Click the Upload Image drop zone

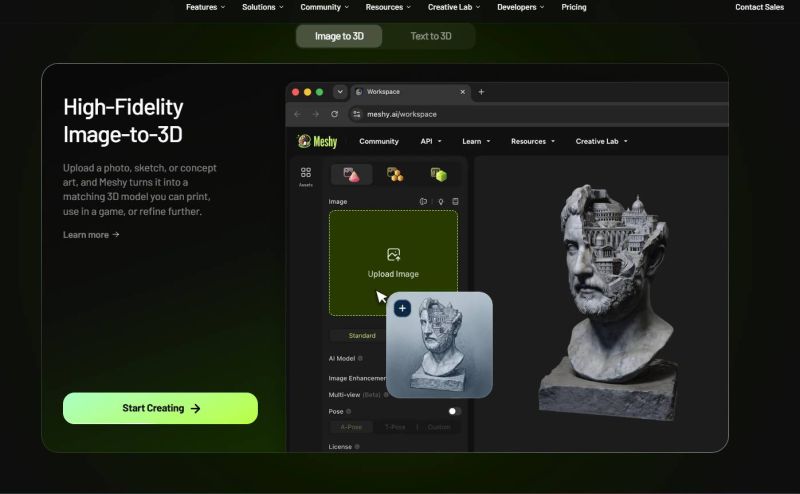point(393,263)
